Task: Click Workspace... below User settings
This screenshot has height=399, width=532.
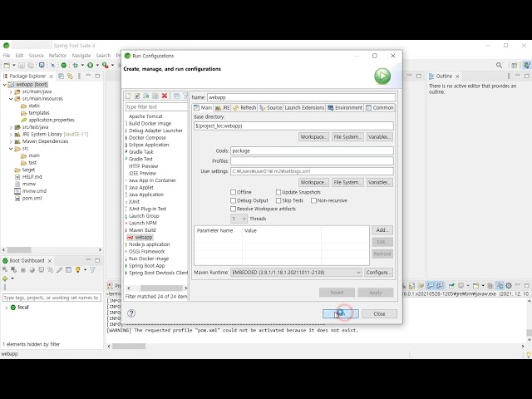Action: 313,182
